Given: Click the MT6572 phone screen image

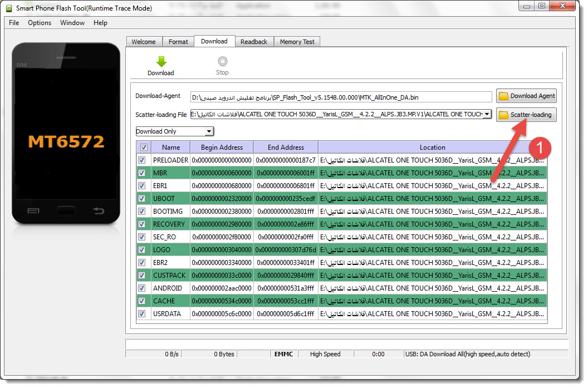Looking at the screenshot, I should 66,134.
